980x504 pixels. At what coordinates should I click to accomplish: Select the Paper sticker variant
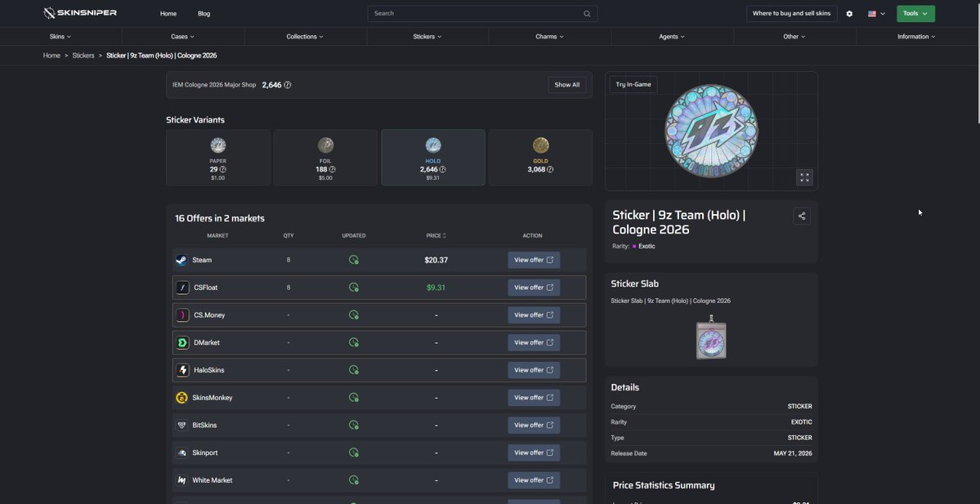pyautogui.click(x=218, y=158)
